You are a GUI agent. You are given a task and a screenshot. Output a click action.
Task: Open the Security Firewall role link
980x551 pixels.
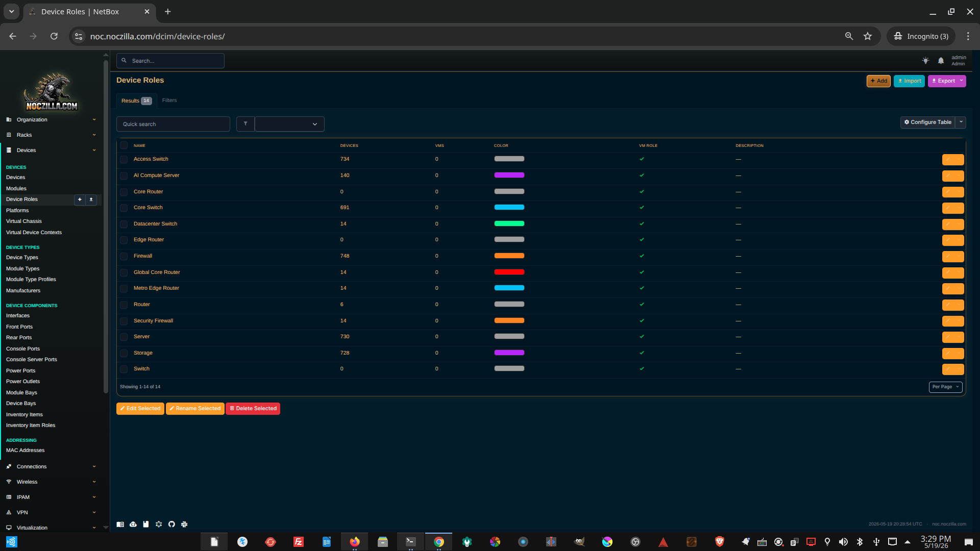tap(153, 321)
